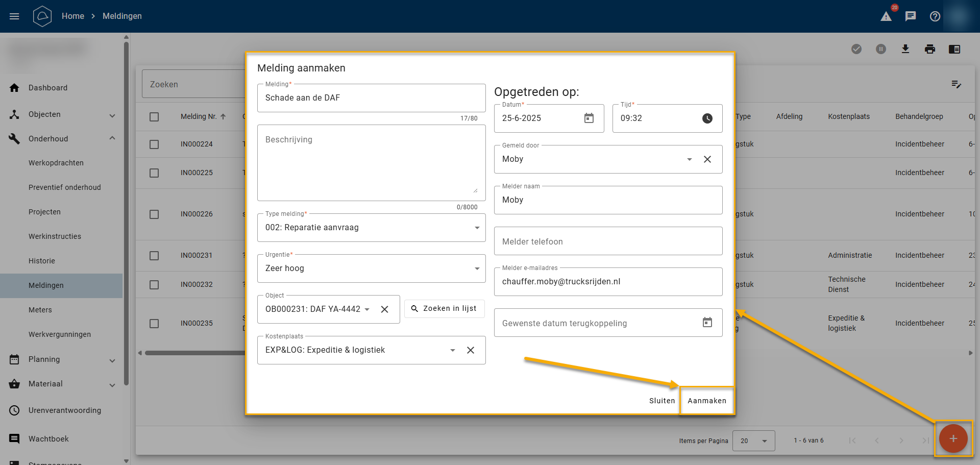Click the Aanmaken button
Viewport: 980px width, 465px height.
(x=706, y=401)
